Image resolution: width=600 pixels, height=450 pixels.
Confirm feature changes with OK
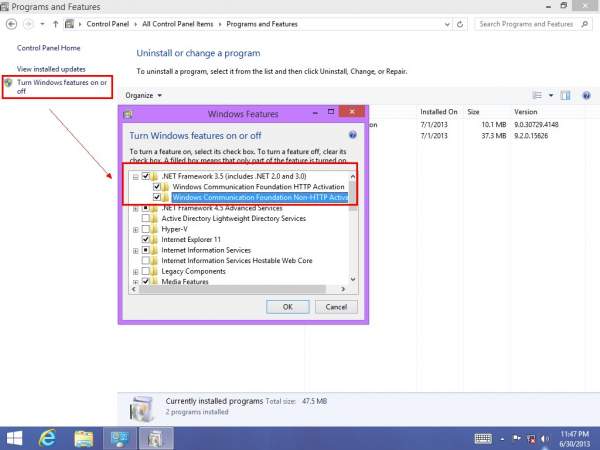click(288, 307)
